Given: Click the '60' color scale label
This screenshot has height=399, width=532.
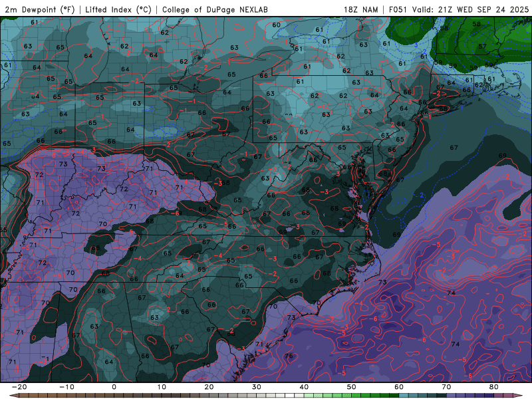Looking at the screenshot, I should click(399, 387).
